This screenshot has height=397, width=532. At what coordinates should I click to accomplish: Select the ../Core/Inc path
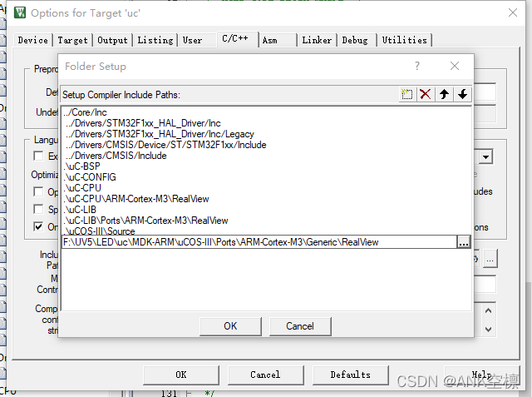coord(266,112)
